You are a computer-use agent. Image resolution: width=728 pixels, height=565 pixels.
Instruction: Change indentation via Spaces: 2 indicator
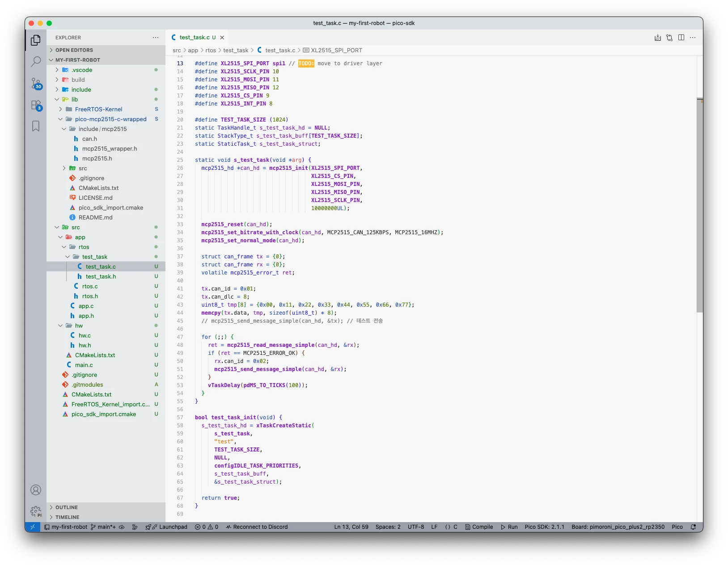[x=388, y=527]
